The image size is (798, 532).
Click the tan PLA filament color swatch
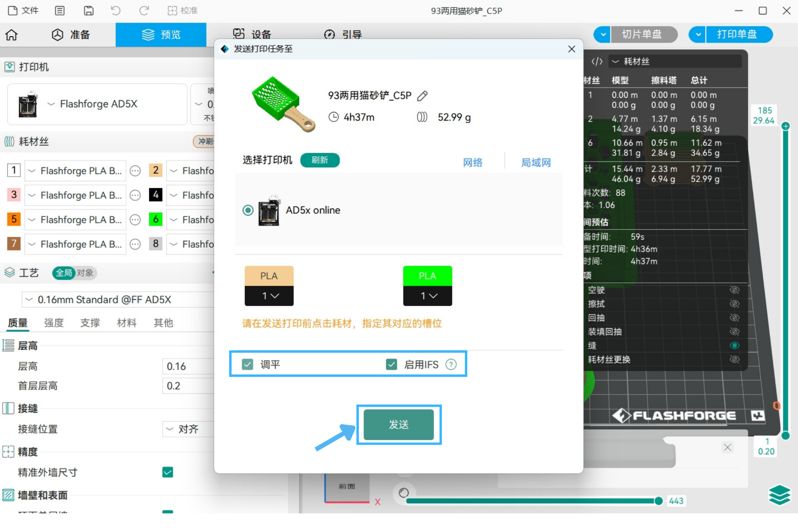(269, 276)
